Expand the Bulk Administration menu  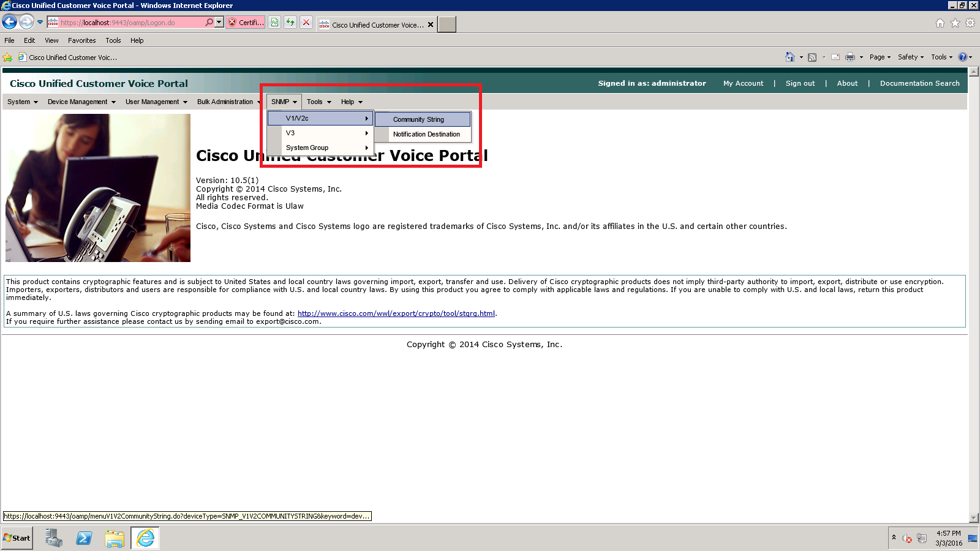pyautogui.click(x=228, y=102)
